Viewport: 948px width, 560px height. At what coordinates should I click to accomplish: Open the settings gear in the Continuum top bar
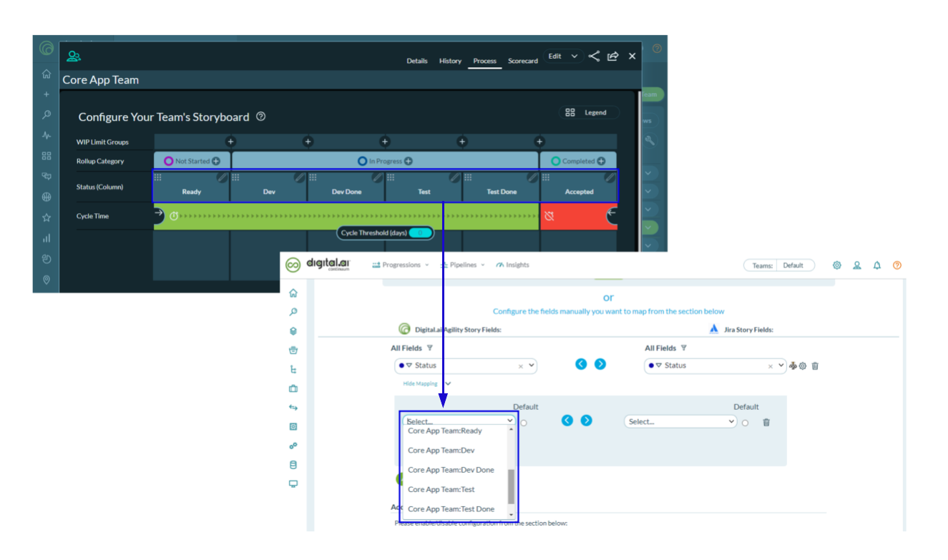pyautogui.click(x=837, y=265)
